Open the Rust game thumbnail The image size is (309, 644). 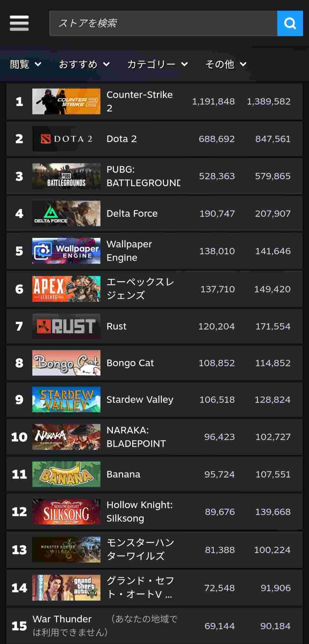pos(66,326)
